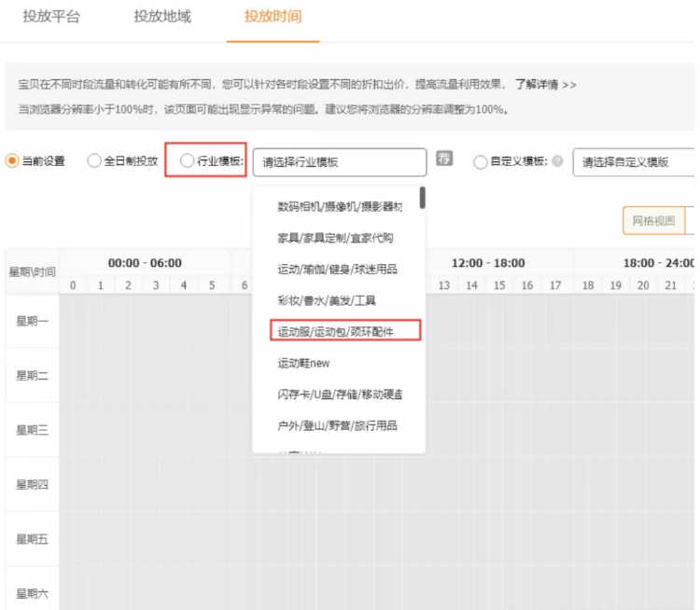
Task: Open the 请选择自定义模板 dropdown
Action: pos(634,162)
